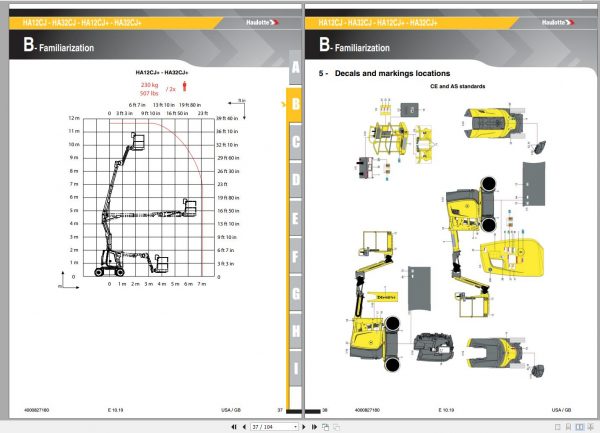The height and width of the screenshot is (433, 600).
Task: Click the Haulotte logo on the left page
Action: click(x=262, y=23)
